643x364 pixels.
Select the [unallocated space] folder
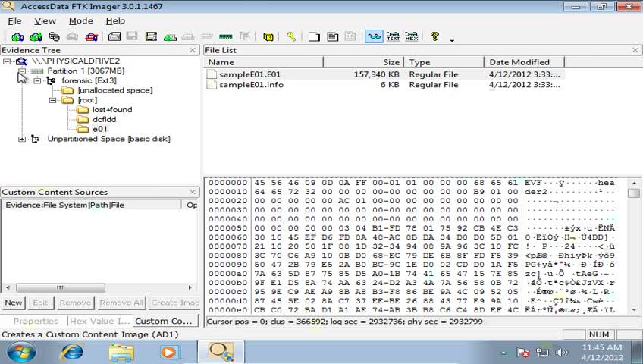tap(114, 90)
